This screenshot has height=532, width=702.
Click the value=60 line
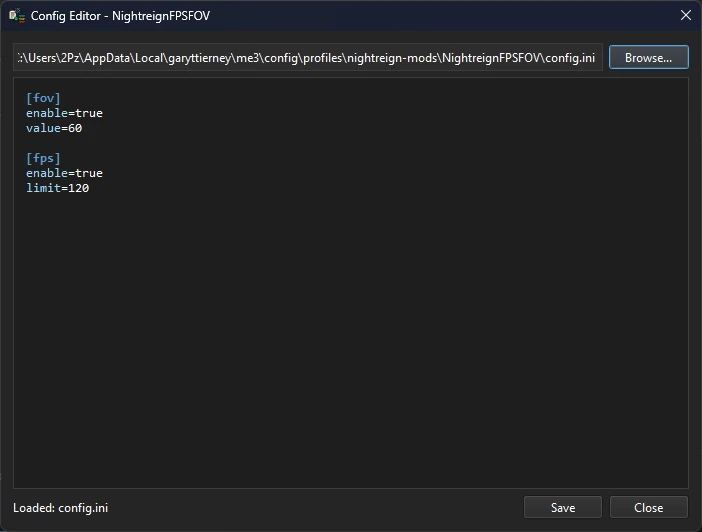(54, 128)
